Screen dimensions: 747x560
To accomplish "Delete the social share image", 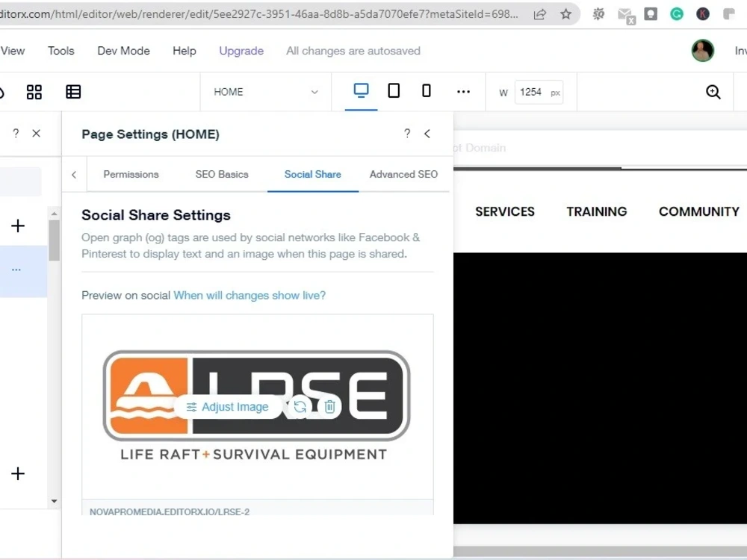I will 329,407.
